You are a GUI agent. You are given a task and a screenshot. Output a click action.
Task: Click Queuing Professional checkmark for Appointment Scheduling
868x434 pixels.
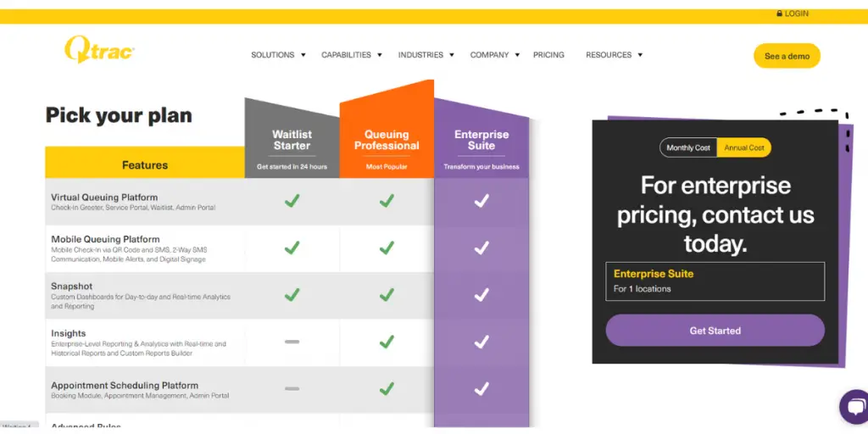tap(387, 389)
